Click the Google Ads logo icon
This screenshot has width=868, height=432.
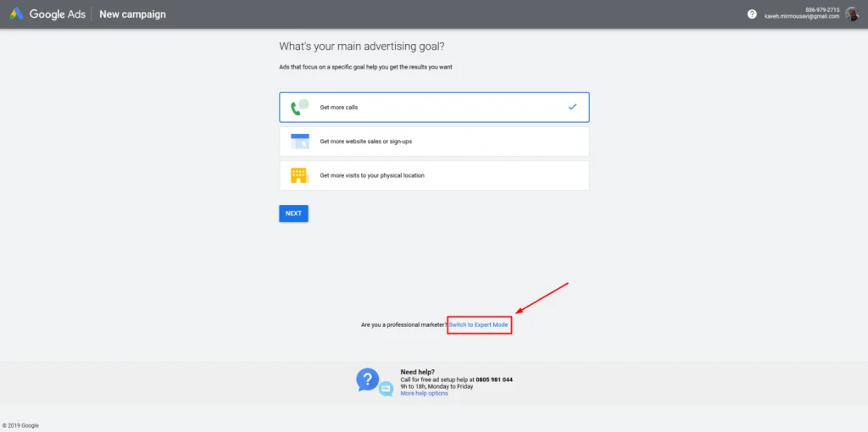point(17,14)
